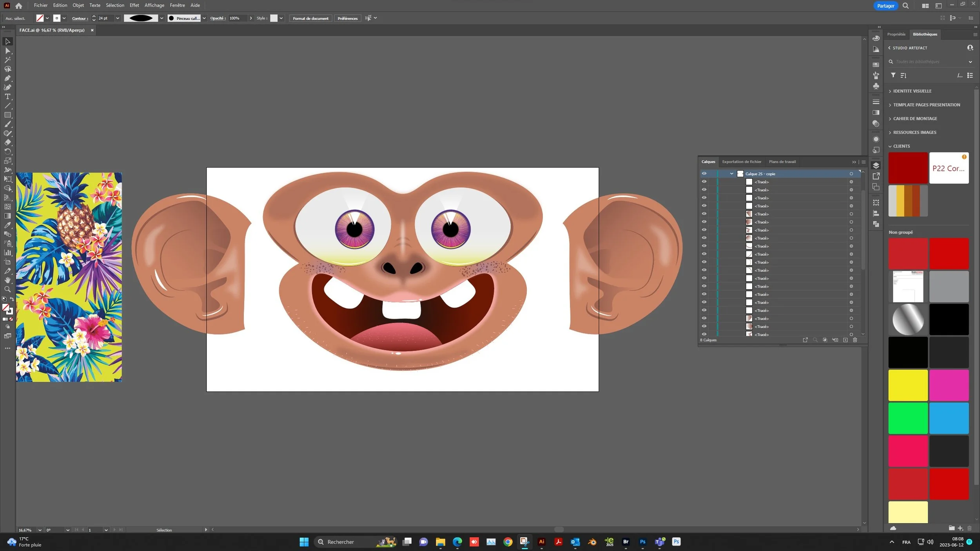
Task: Delete selection with Layers panel trash icon
Action: click(x=855, y=340)
